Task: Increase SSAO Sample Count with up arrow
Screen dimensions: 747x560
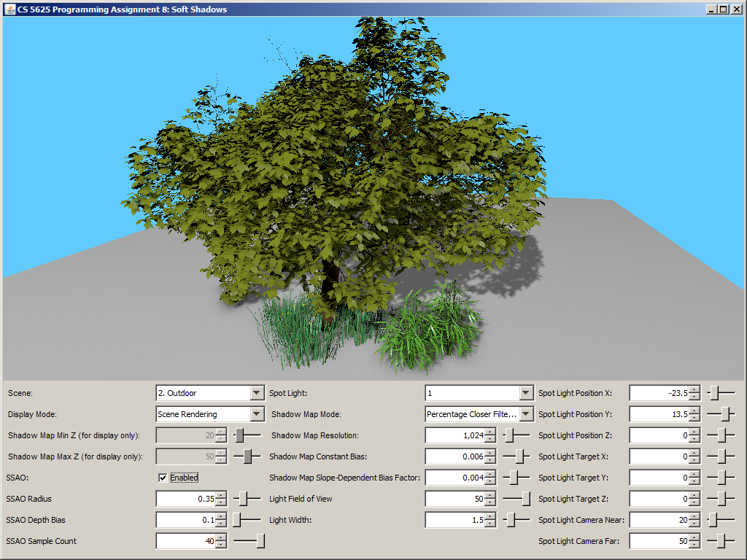Action: coord(221,537)
